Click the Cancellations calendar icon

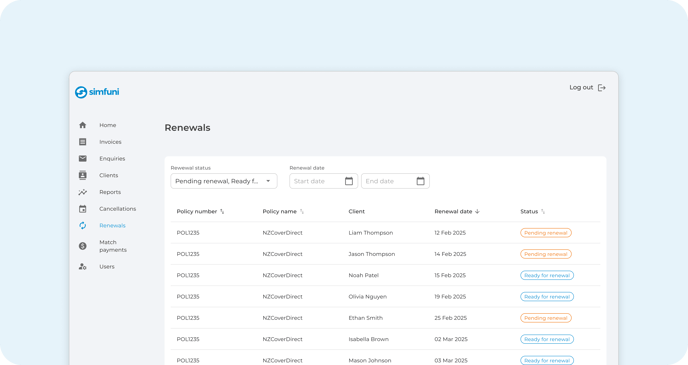[82, 209]
